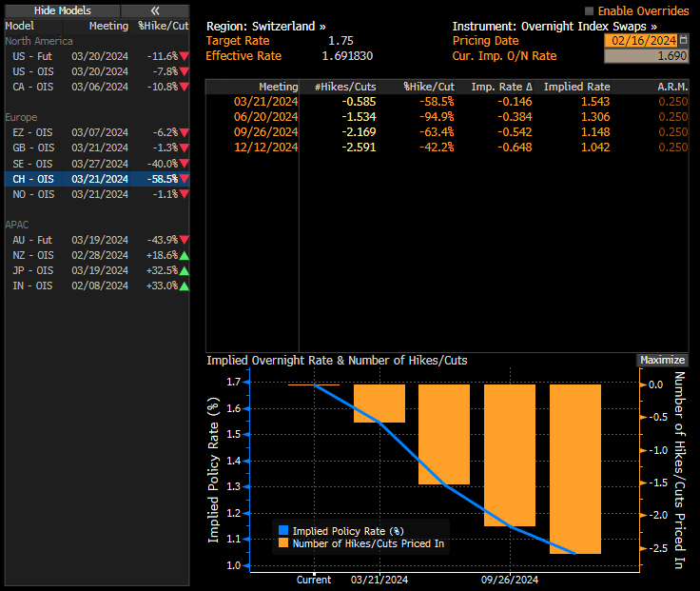Select the EZ - OIS model row
The image size is (700, 591).
coord(95,133)
